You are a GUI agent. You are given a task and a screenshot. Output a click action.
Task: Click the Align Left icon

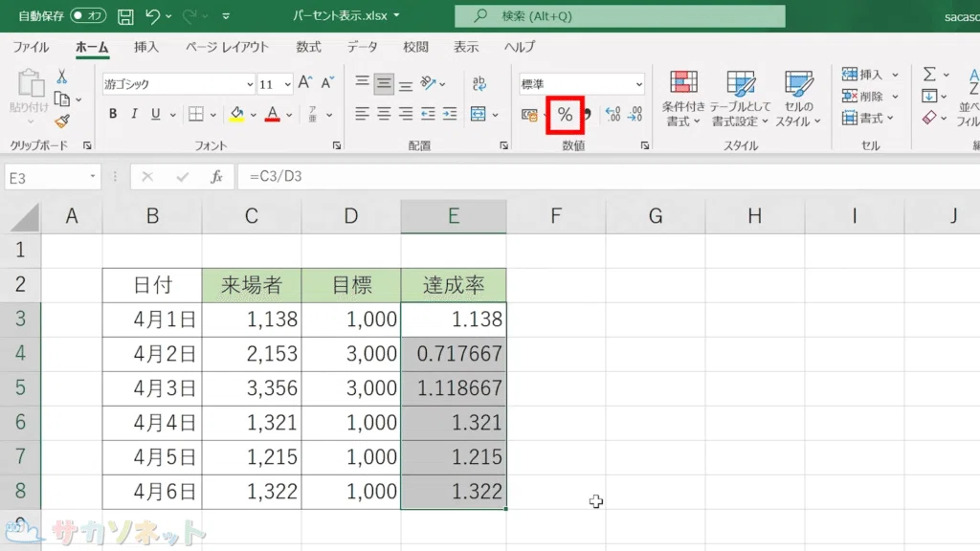tap(362, 114)
